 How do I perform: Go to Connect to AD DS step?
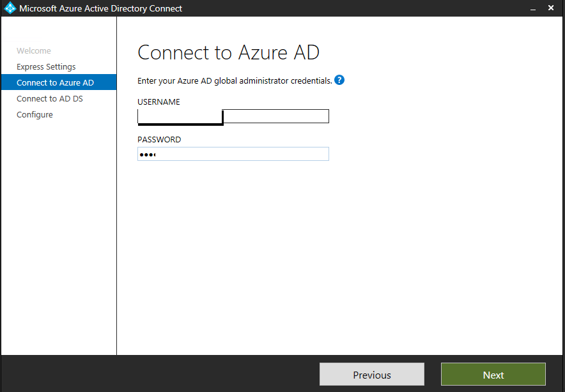click(x=50, y=98)
